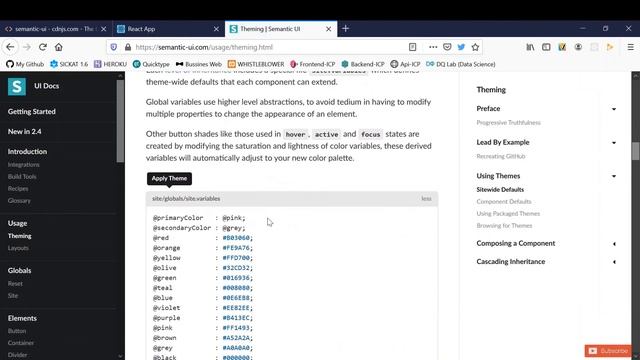Viewport: 640px width, 360px height.
Task: Go back with the browser back arrow
Action: pos(10,47)
